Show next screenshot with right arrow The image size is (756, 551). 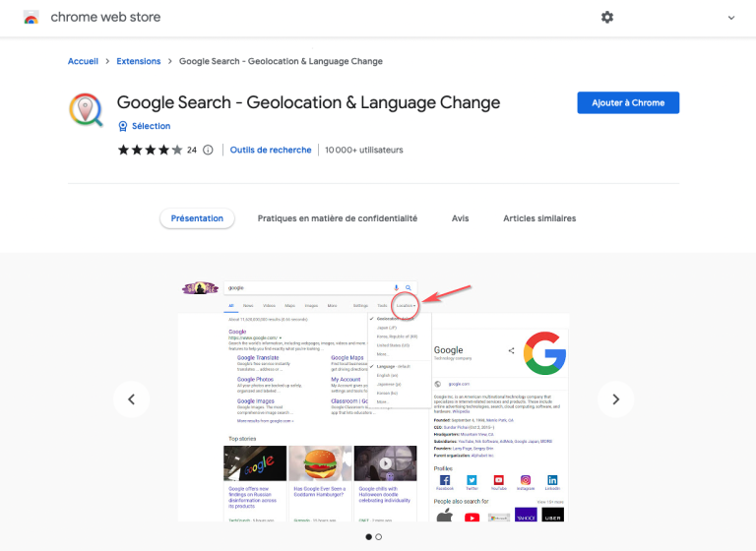615,399
